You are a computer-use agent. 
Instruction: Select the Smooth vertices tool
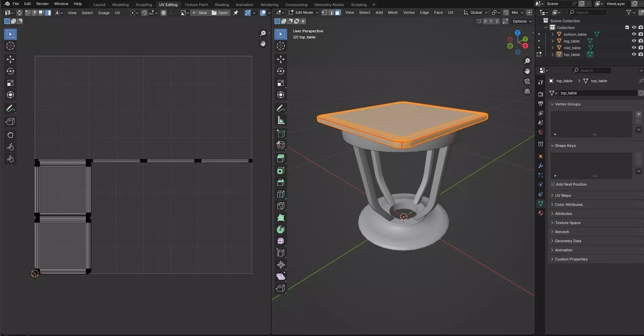click(x=281, y=241)
